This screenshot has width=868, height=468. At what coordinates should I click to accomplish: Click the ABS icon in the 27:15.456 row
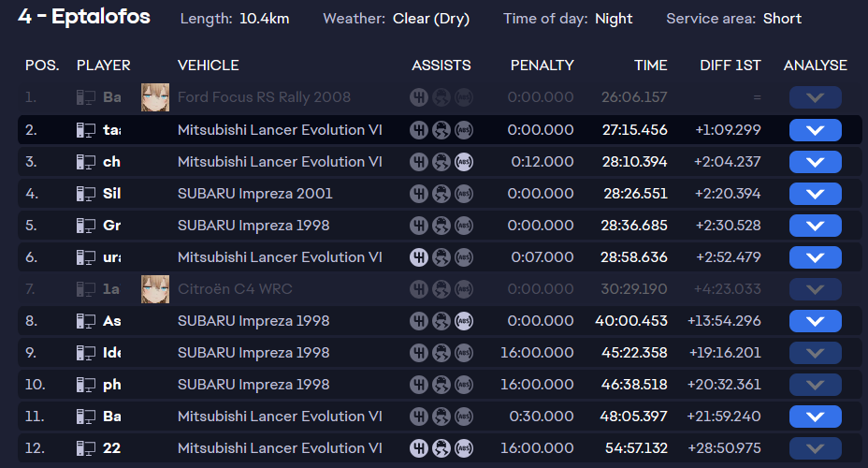(x=464, y=130)
